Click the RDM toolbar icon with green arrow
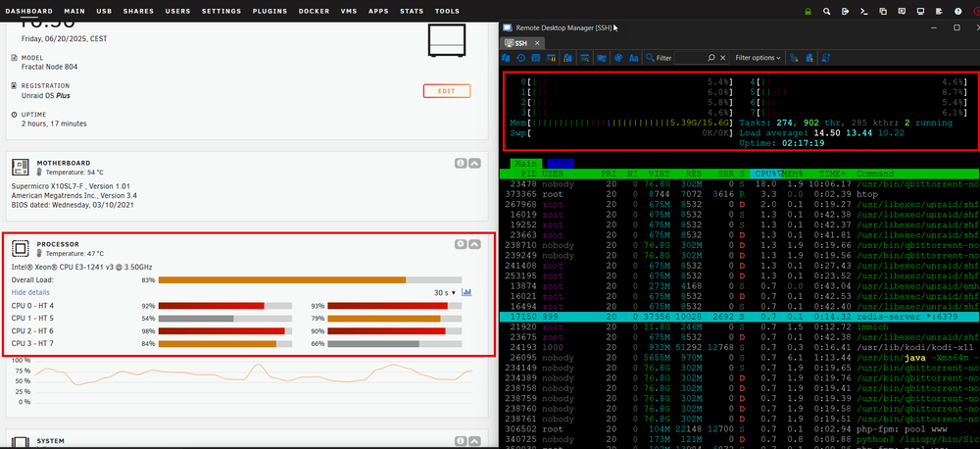The height and width of the screenshot is (449, 980). 794,58
